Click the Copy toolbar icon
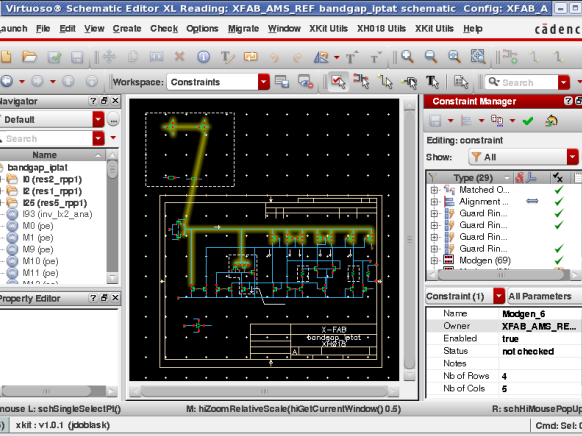This screenshot has width=582, height=436. [133, 57]
